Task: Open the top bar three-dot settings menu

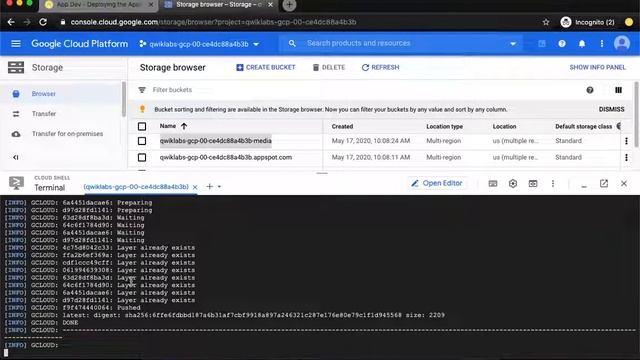Action: coord(602,43)
